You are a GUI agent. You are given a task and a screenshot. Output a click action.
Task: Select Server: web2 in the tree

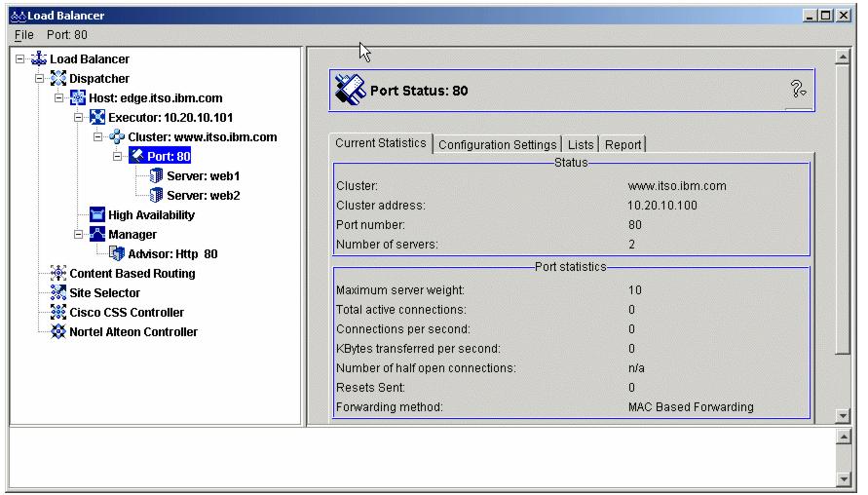click(204, 196)
